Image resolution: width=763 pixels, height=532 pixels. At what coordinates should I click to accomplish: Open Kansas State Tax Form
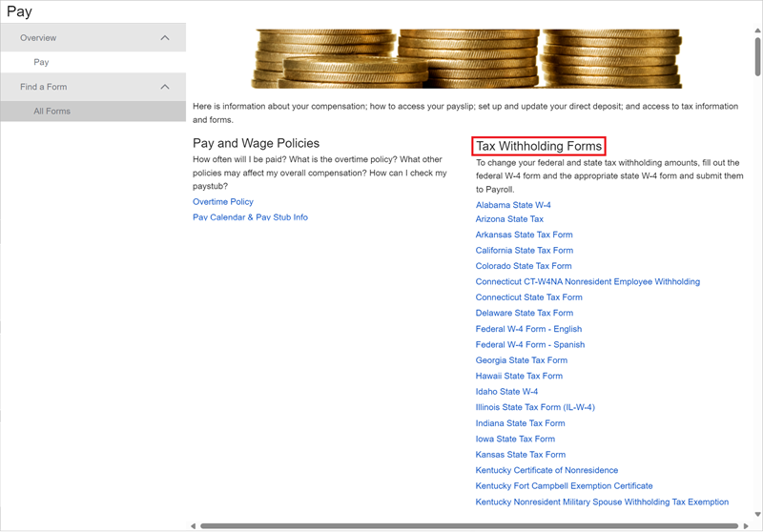tap(521, 455)
